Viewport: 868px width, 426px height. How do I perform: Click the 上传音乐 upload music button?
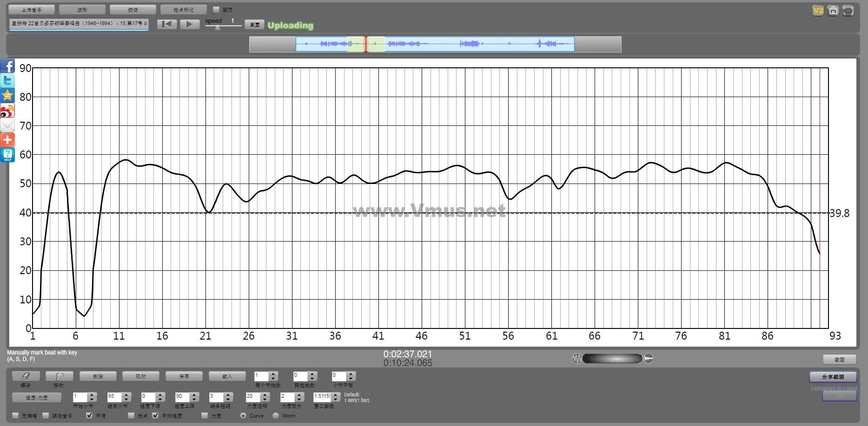(x=32, y=10)
